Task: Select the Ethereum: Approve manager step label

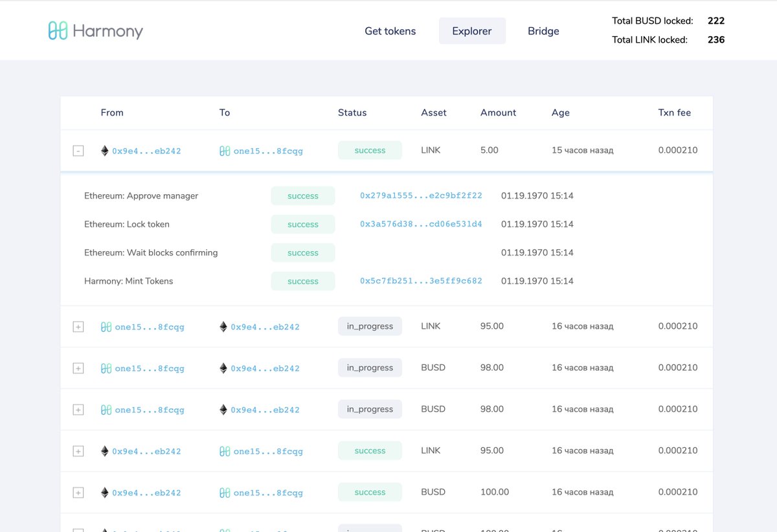Action: click(x=141, y=195)
